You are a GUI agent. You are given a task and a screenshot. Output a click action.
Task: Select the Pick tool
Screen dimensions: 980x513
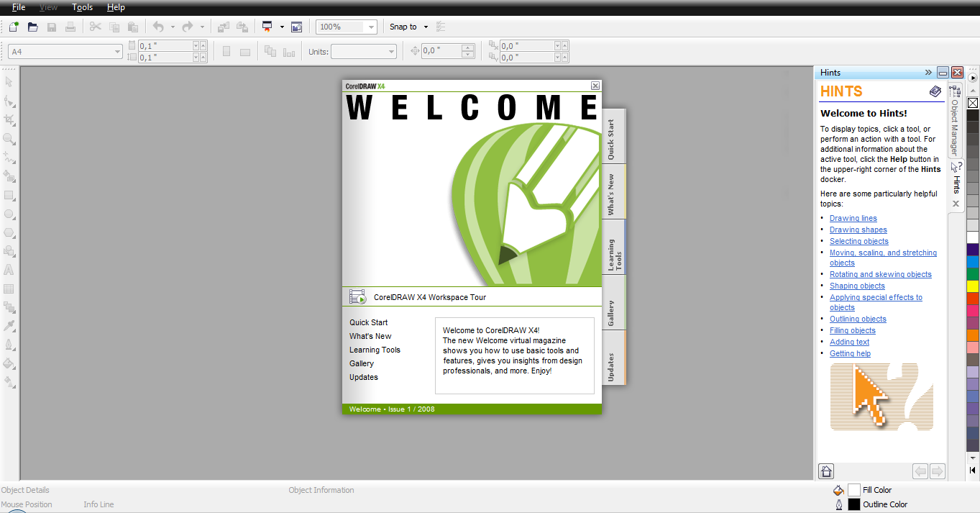click(9, 81)
